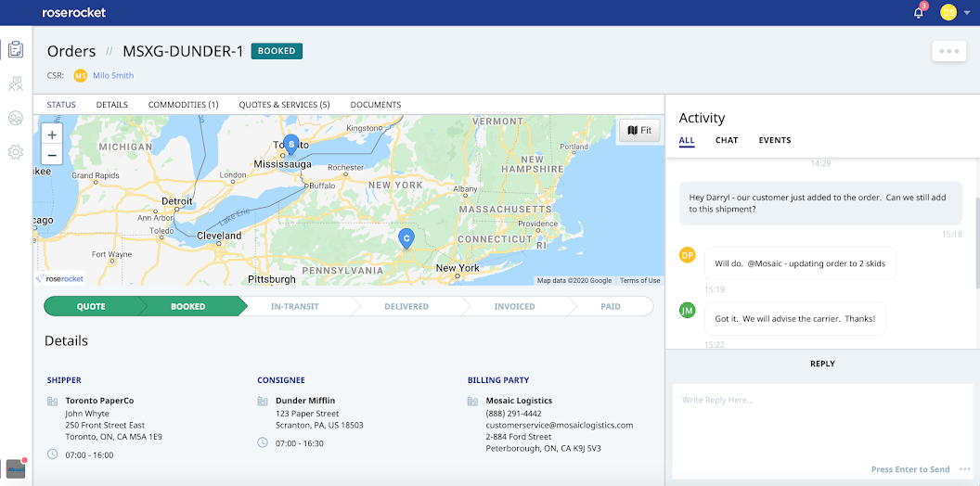The width and height of the screenshot is (980, 486).
Task: Zoom out on the map
Action: point(52,155)
